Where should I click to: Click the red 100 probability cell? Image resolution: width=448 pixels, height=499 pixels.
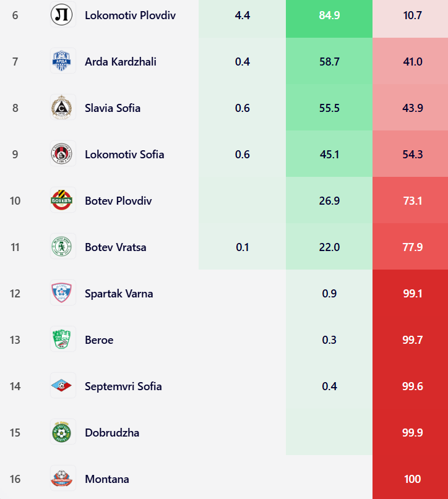[412, 479]
